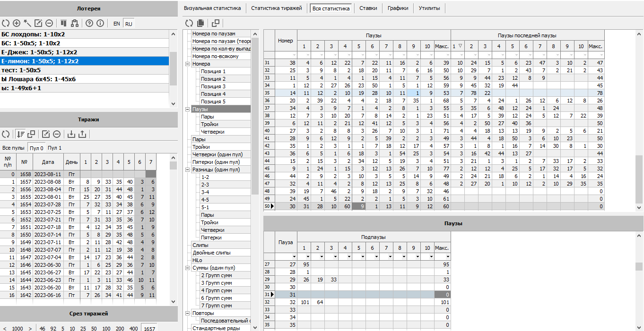Open the Статистика тиражей tab
The image size is (644, 331).
click(277, 8)
